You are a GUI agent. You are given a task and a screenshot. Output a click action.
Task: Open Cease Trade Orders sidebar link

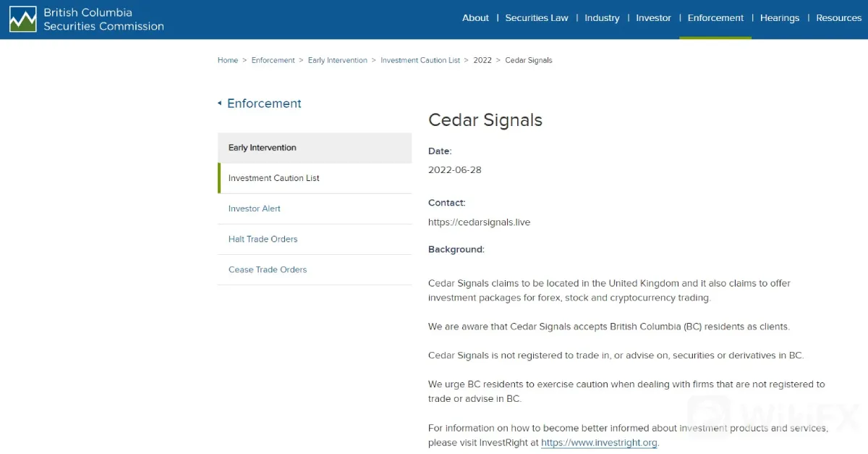315,269
